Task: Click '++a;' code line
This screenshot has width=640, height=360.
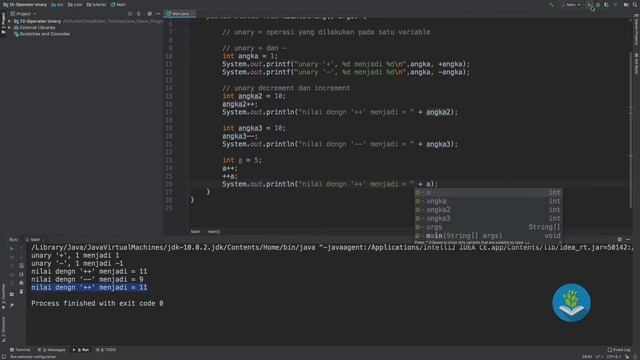Action: [230, 176]
